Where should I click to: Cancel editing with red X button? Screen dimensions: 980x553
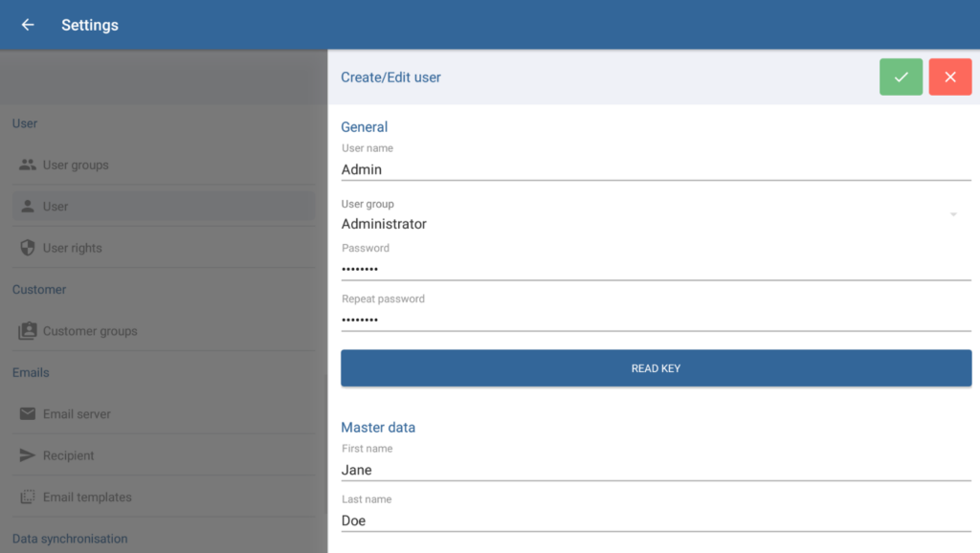949,77
